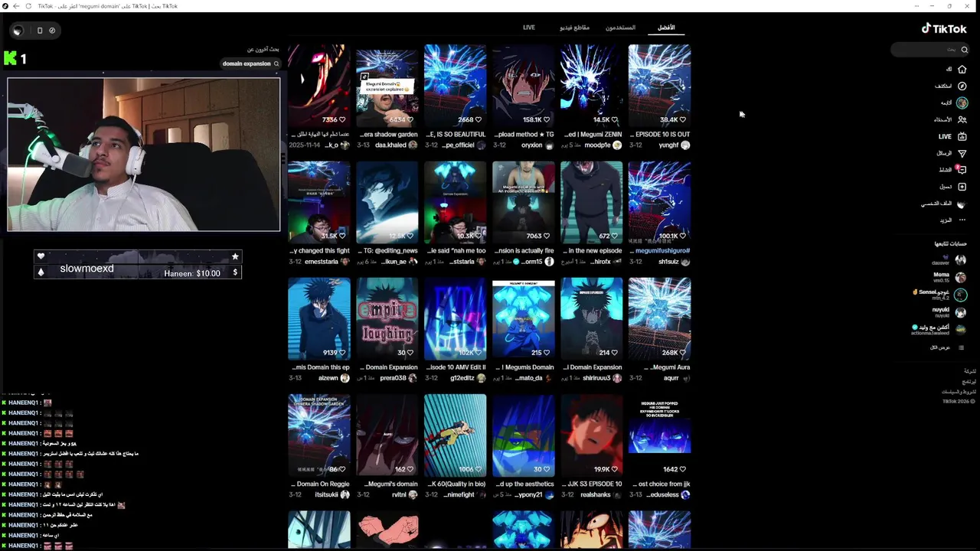
Task: Switch to the Users (المستخدمون) tab
Action: [621, 28]
